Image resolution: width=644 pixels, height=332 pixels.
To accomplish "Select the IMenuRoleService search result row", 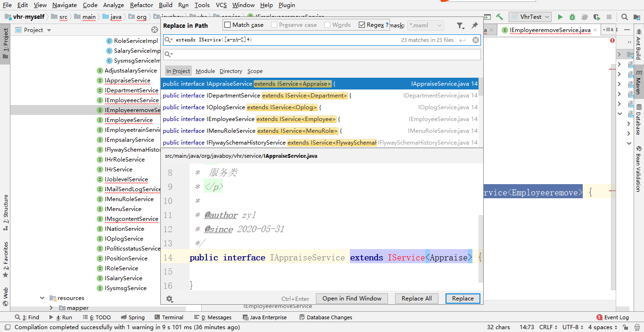I will (320, 131).
